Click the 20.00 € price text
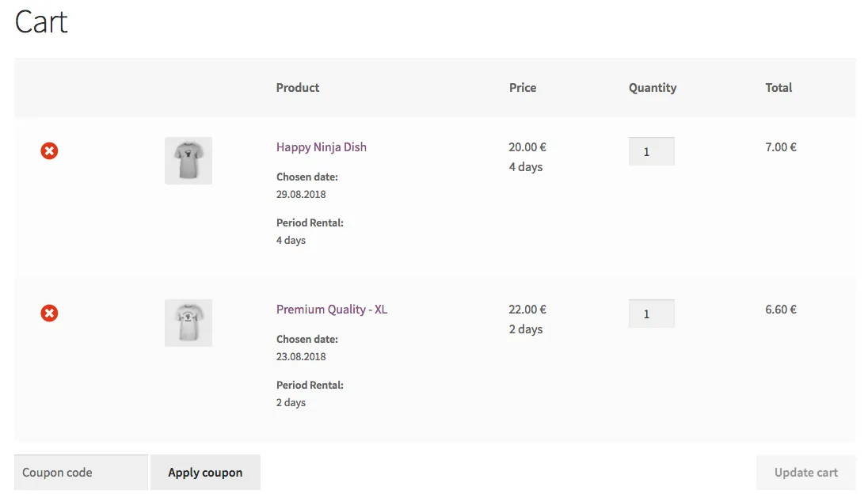The image size is (868, 498). (527, 147)
